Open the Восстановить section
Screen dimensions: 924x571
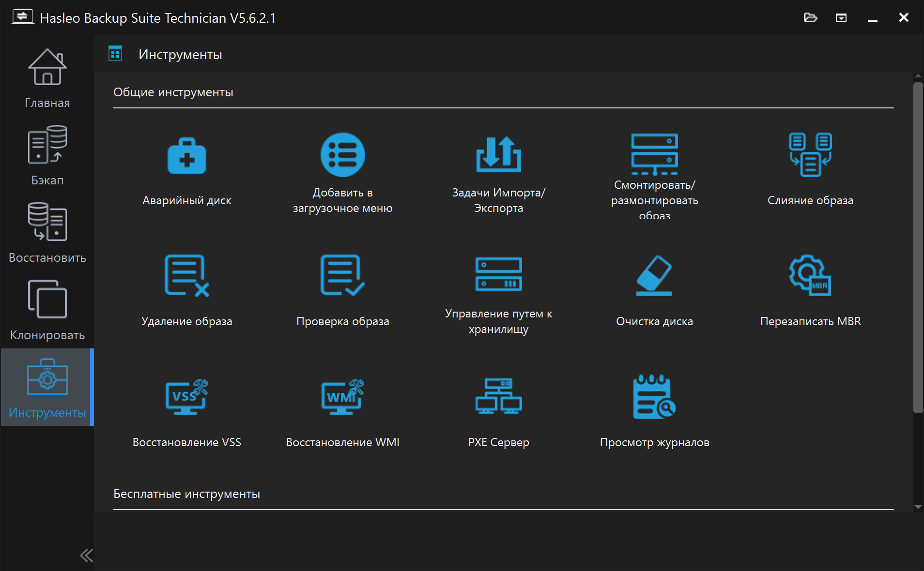[47, 233]
